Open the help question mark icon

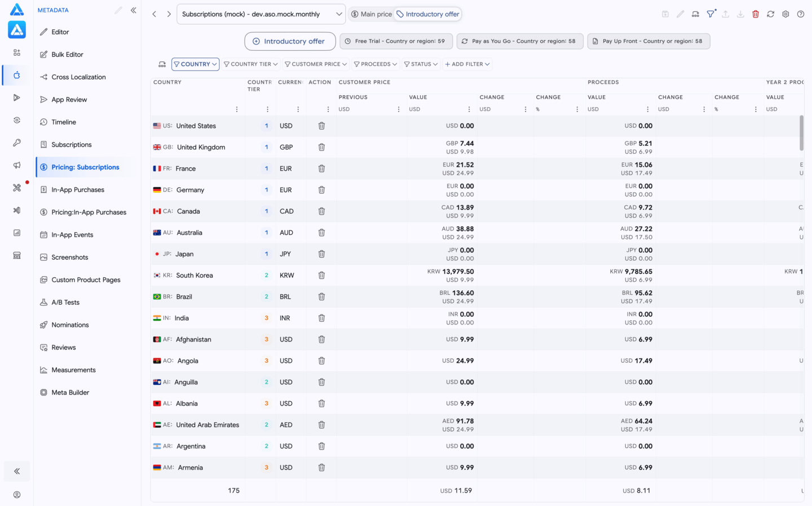(x=801, y=14)
